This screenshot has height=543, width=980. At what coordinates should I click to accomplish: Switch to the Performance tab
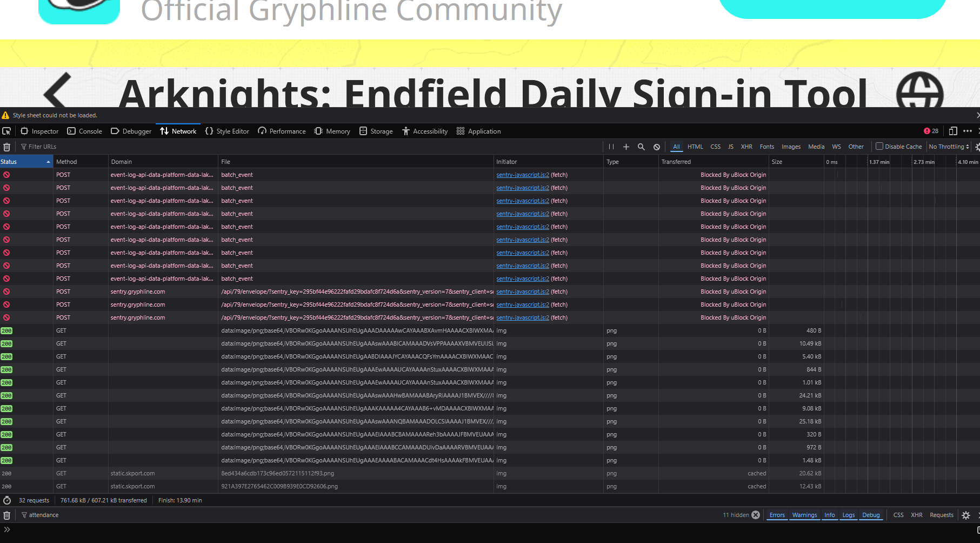click(x=282, y=131)
